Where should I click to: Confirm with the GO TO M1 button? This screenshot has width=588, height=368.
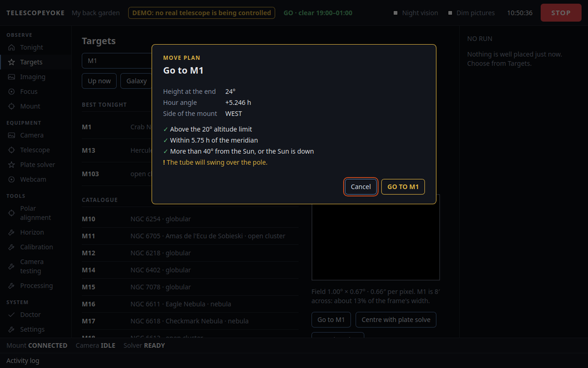(x=403, y=186)
